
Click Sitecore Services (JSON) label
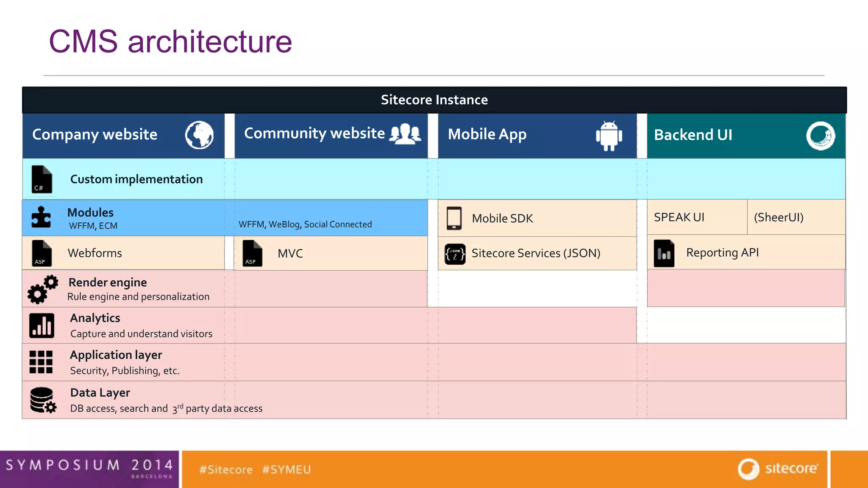point(536,253)
